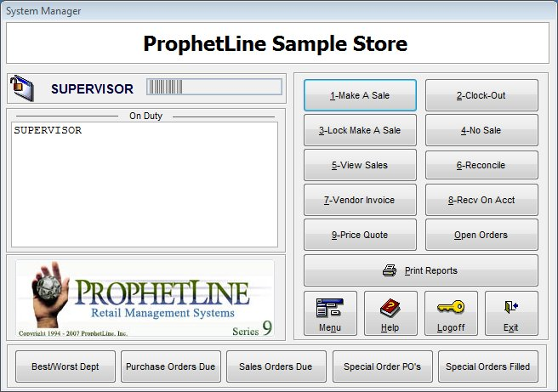Click the Logoff key icon
The height and width of the screenshot is (392, 558).
pyautogui.click(x=451, y=307)
